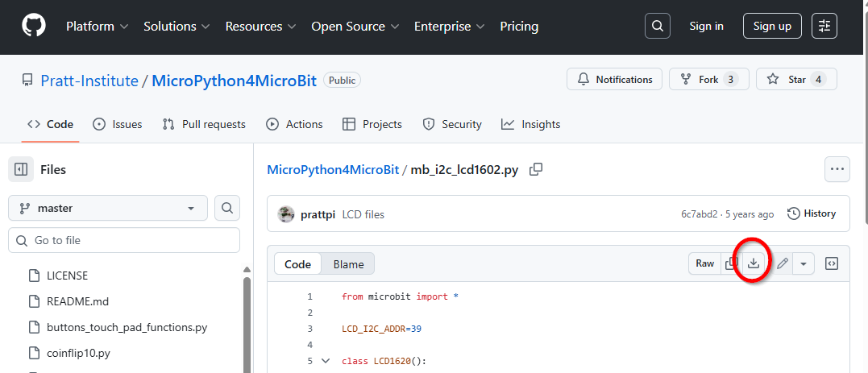868x373 pixels.
Task: Copy file path icon next to mb_i2c_lcd1602.py
Action: point(536,169)
